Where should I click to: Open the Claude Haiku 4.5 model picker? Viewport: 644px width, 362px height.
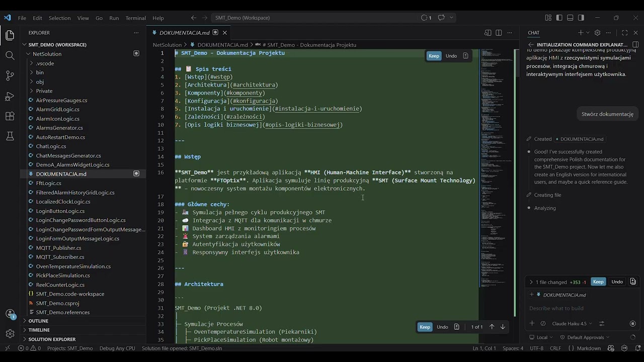pyautogui.click(x=572, y=324)
